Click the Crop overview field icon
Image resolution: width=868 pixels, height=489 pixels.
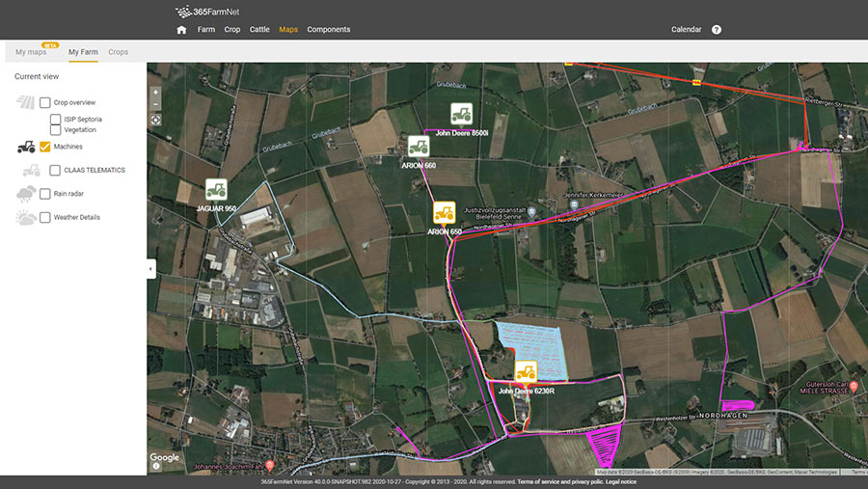(25, 102)
